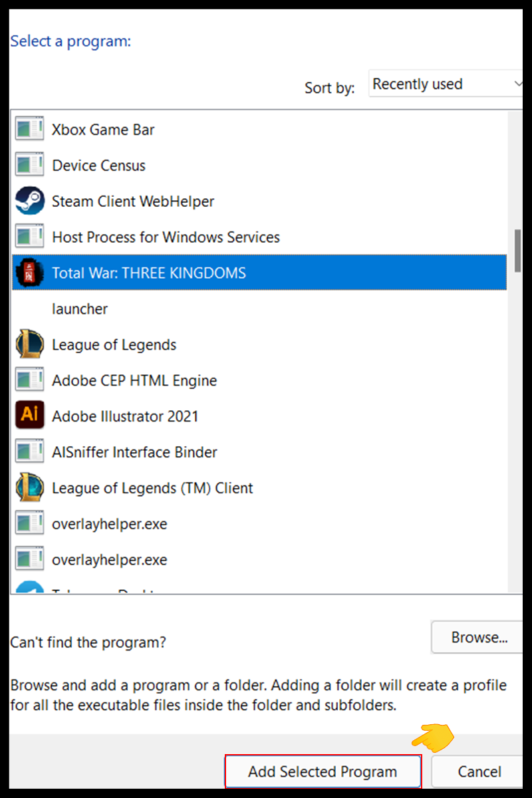Click the Adobe CEP HTML Engine icon
This screenshot has height=798, width=532.
coord(29,380)
